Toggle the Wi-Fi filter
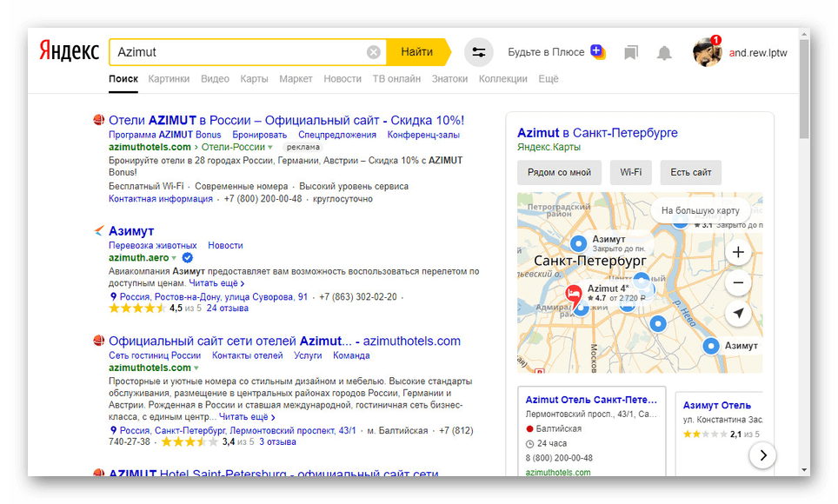Viewport: 838px width, 504px height. (630, 172)
